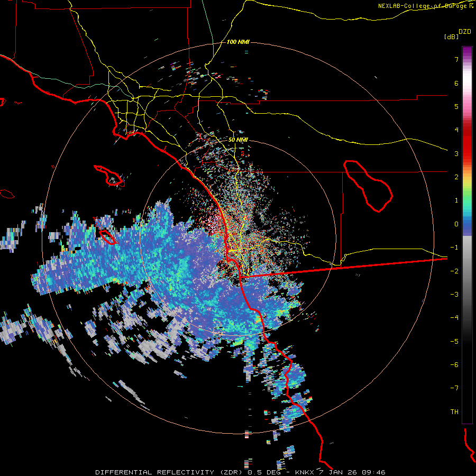Click the 09:46 time stamp
This screenshot has height=476, width=476.
(374, 472)
